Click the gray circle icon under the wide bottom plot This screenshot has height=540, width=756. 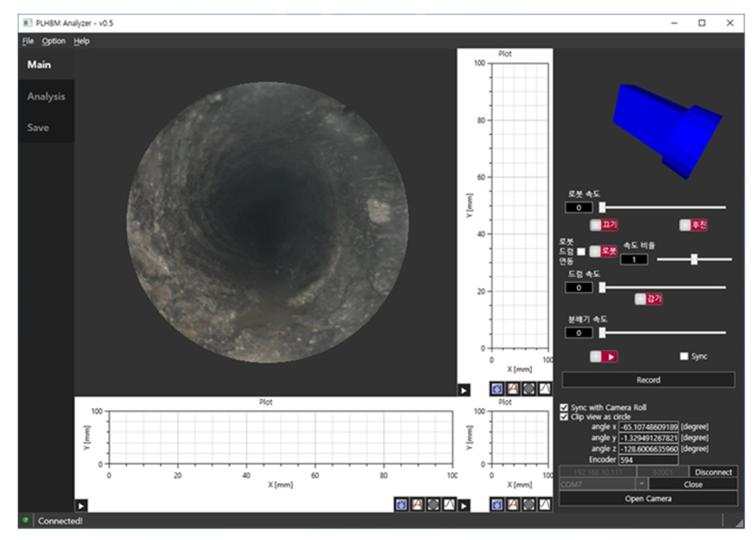(433, 504)
